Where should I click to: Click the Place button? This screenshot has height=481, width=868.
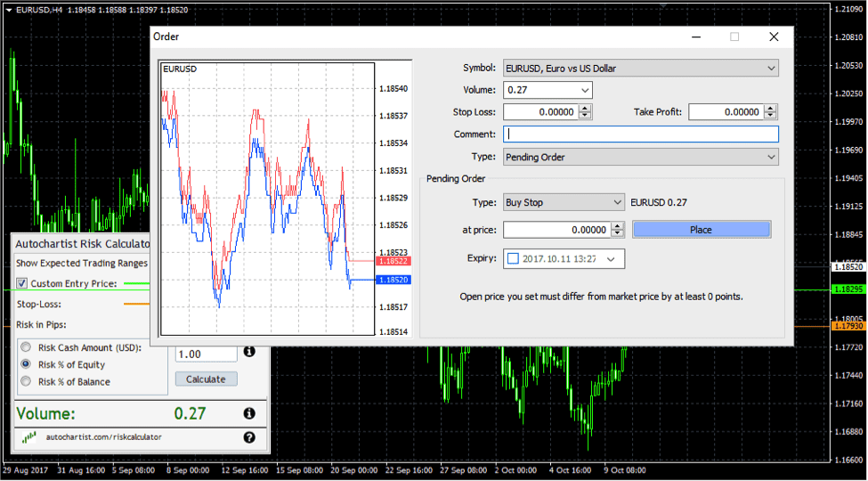[701, 230]
